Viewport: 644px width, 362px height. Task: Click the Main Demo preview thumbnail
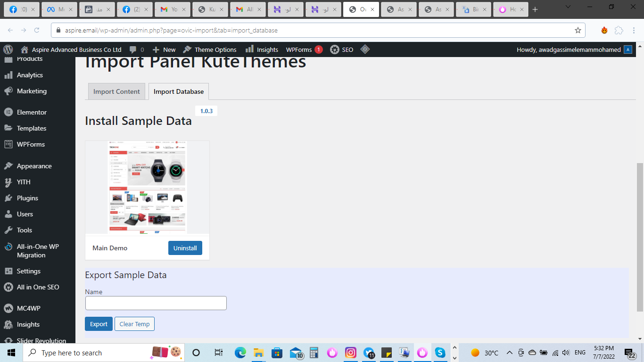click(147, 187)
